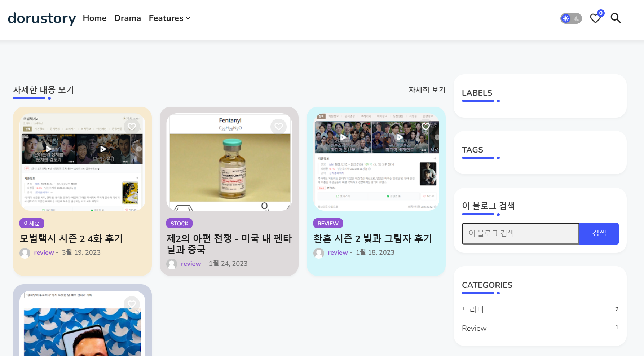Viewport: 644px width, 356px height.
Task: Open post title 제2의 아편 전쟁
Action: pyautogui.click(x=229, y=244)
